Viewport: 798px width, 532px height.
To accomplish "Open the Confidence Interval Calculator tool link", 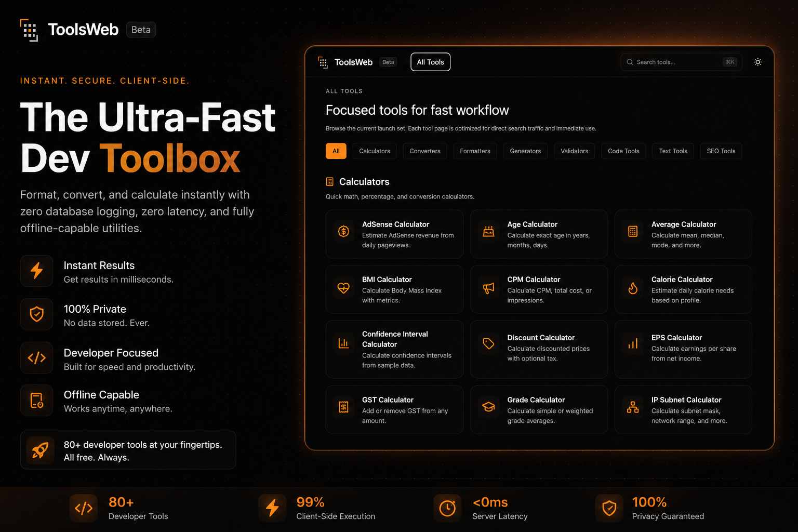I will pos(395,349).
